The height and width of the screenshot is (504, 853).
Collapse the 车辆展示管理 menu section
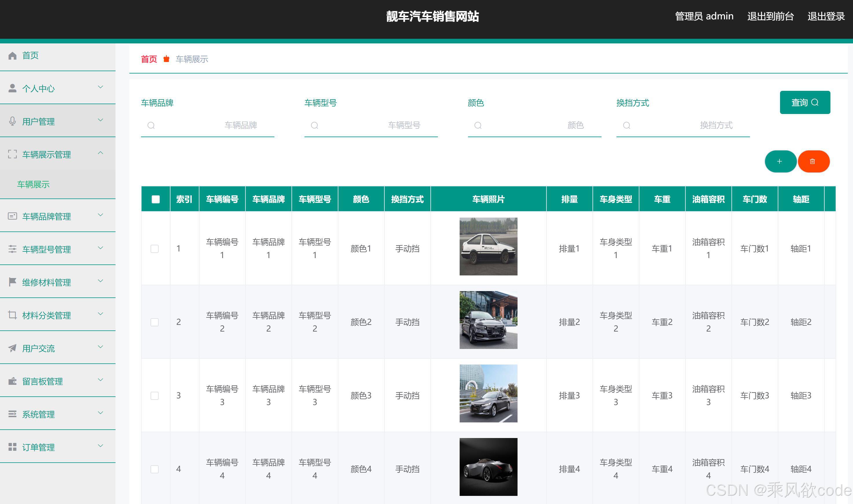click(x=100, y=153)
